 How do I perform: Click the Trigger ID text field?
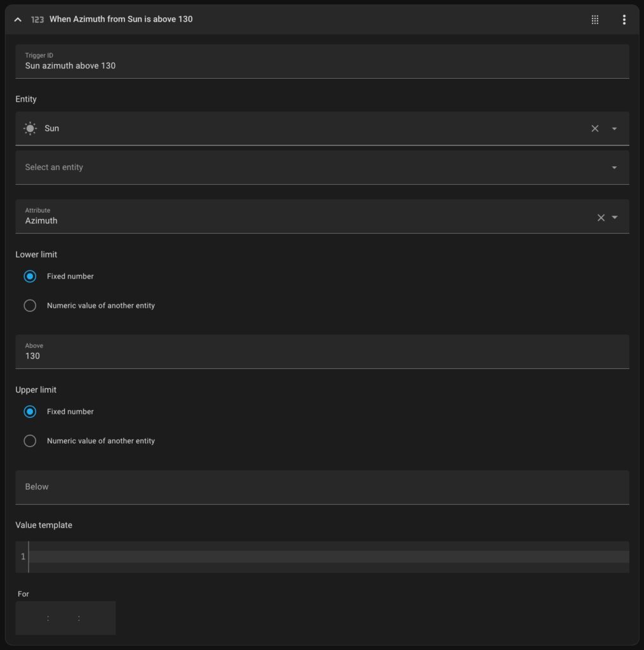[x=322, y=62]
